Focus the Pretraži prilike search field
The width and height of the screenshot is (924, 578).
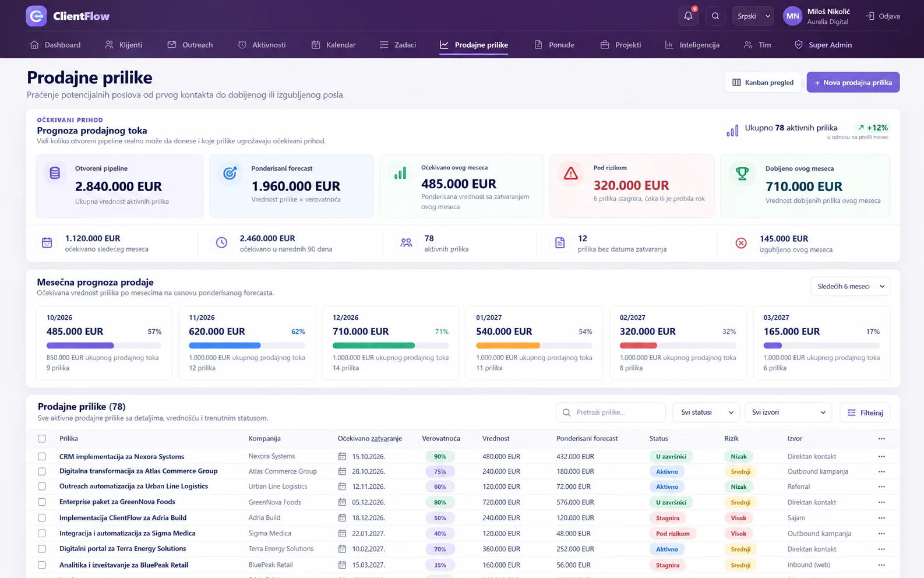click(x=611, y=412)
